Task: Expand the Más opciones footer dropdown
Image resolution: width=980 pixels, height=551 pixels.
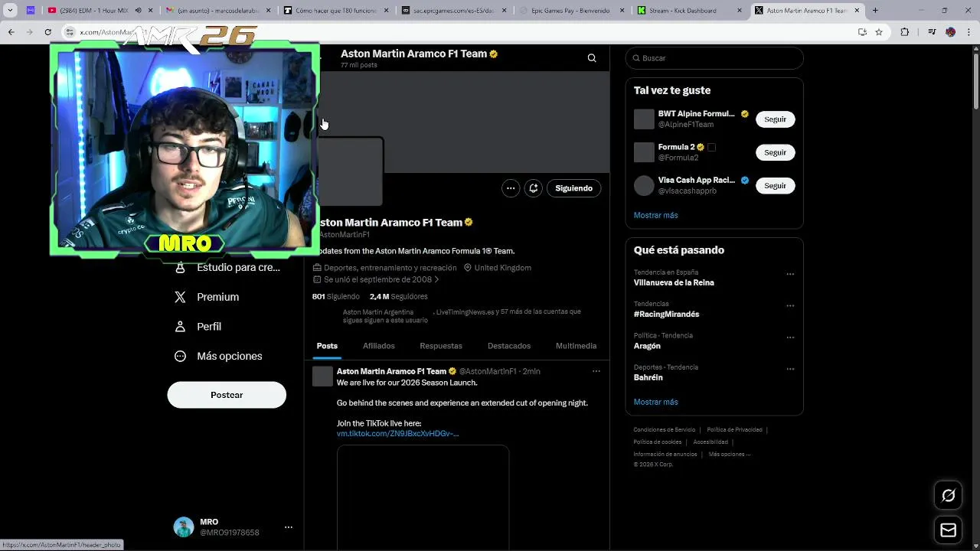Action: (x=730, y=455)
